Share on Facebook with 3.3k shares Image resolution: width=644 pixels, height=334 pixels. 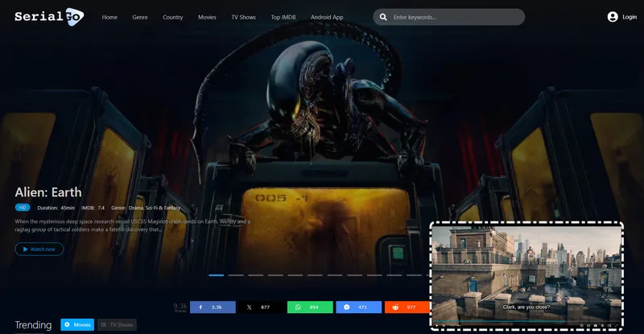click(213, 307)
